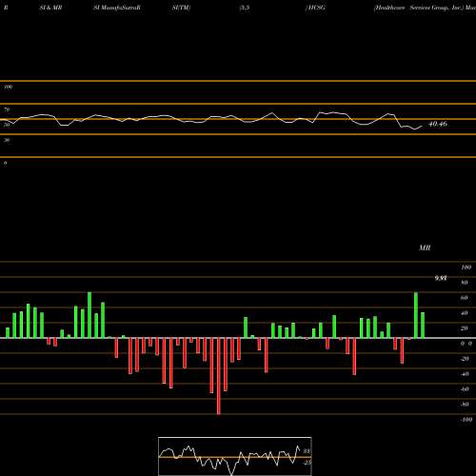Click the 20 label on the MR axis
Viewport: 476px width, 476px height.
(465, 328)
